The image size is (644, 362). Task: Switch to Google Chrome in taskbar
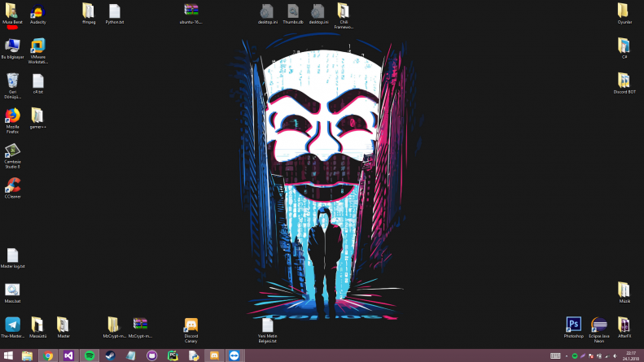48,355
